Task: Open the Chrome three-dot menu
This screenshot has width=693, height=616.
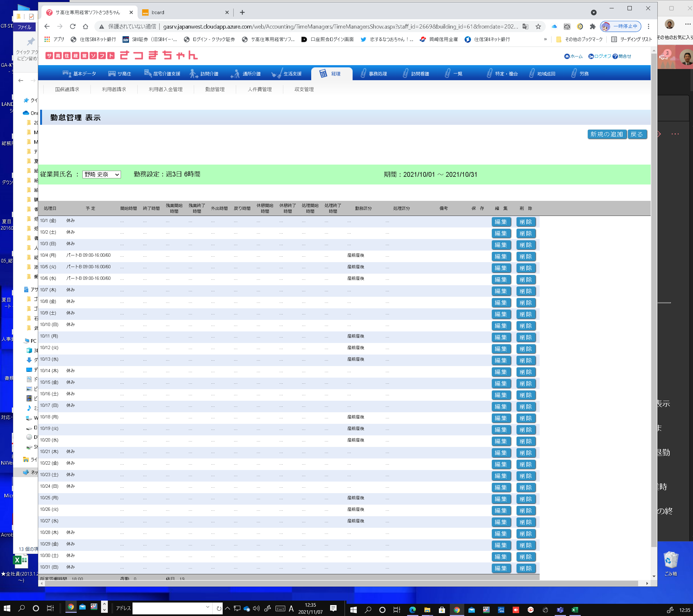Action: [x=648, y=26]
